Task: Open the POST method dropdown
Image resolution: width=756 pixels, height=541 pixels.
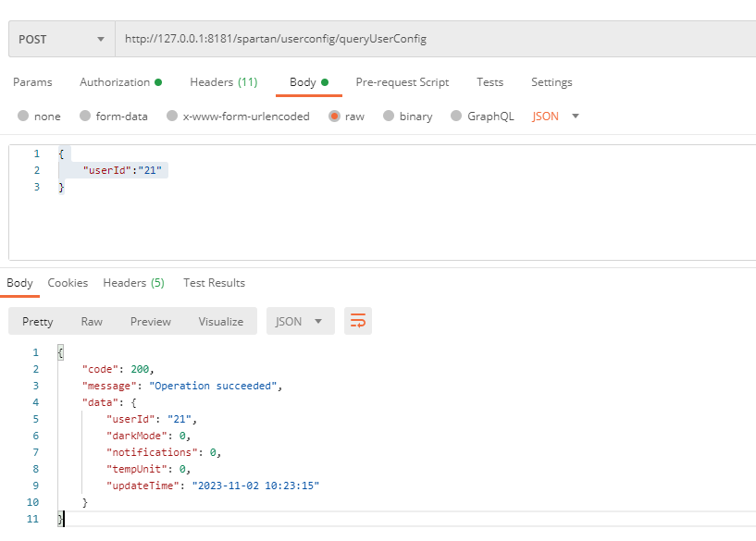Action: tap(61, 40)
